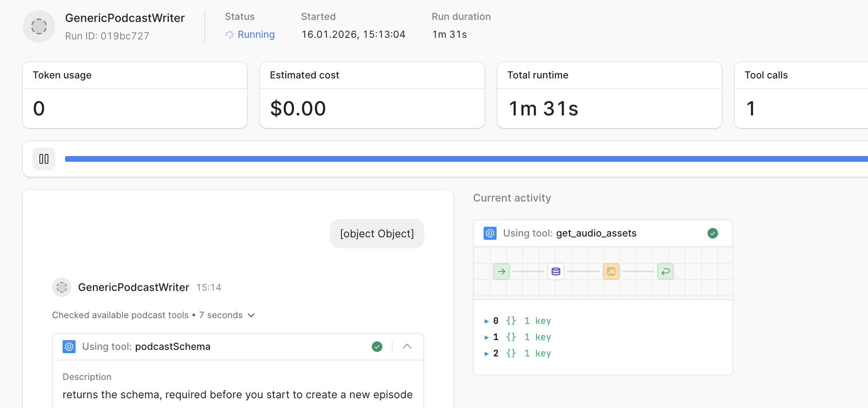The height and width of the screenshot is (408, 868).
Task: Click the get_audio_assets success checkmark icon
Action: point(713,233)
